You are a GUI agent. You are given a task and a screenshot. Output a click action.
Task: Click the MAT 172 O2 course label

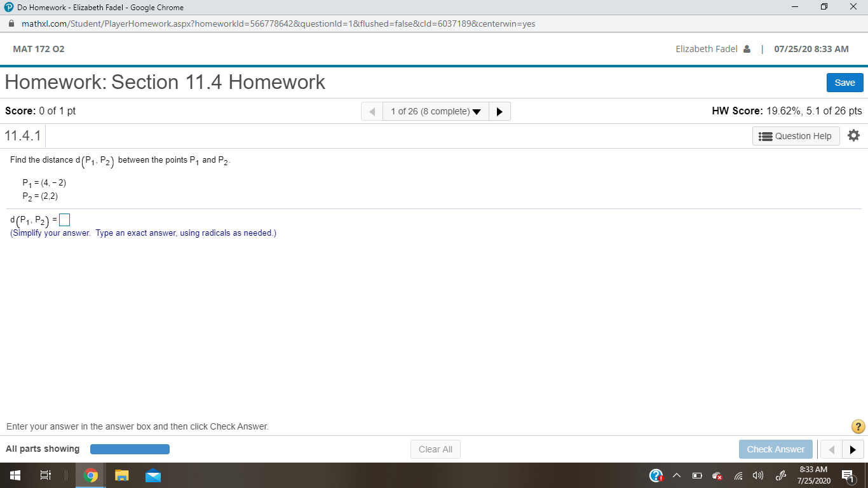point(39,48)
